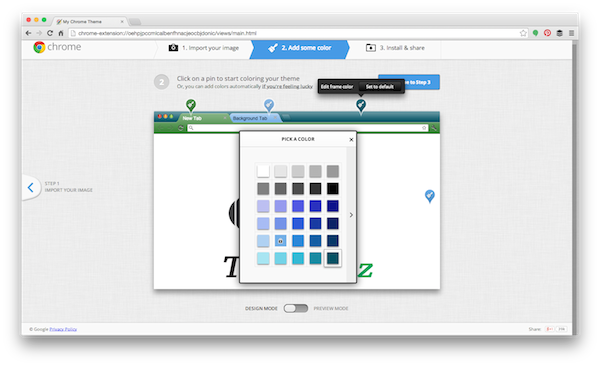The width and height of the screenshot is (600, 366).
Task: Pick the dark navy swatch ending the third row
Action: pos(333,206)
